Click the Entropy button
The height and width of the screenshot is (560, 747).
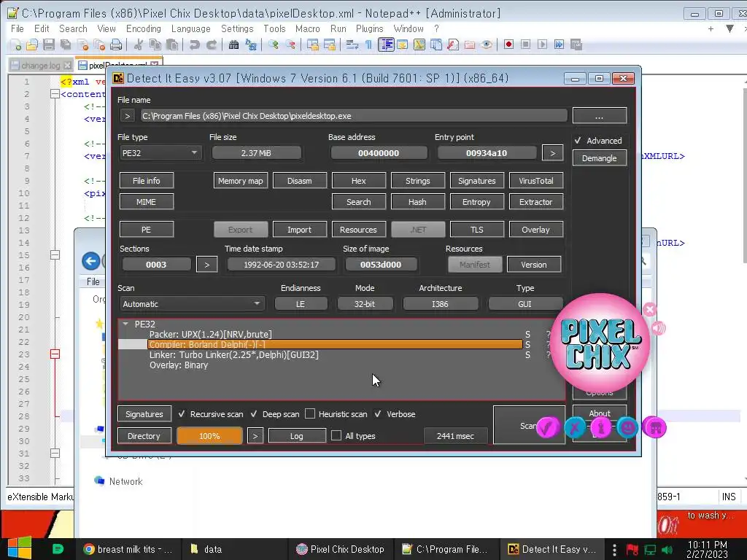(x=476, y=202)
